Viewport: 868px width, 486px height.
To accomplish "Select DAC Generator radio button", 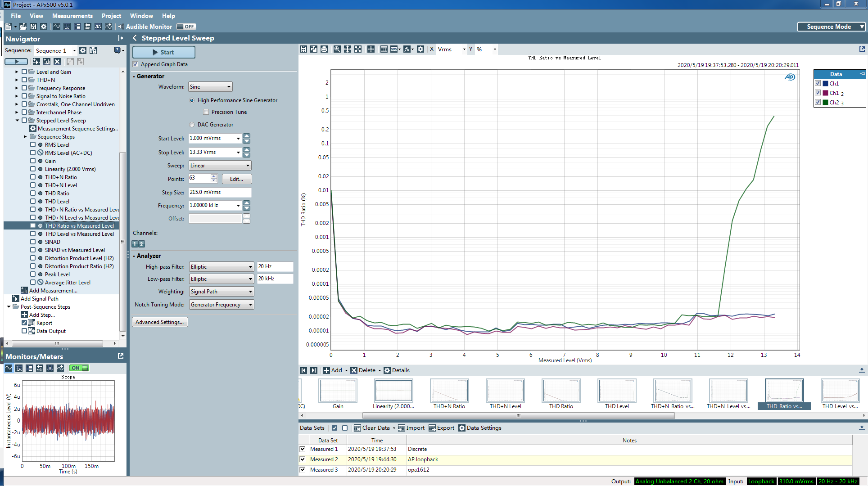I will tap(192, 125).
